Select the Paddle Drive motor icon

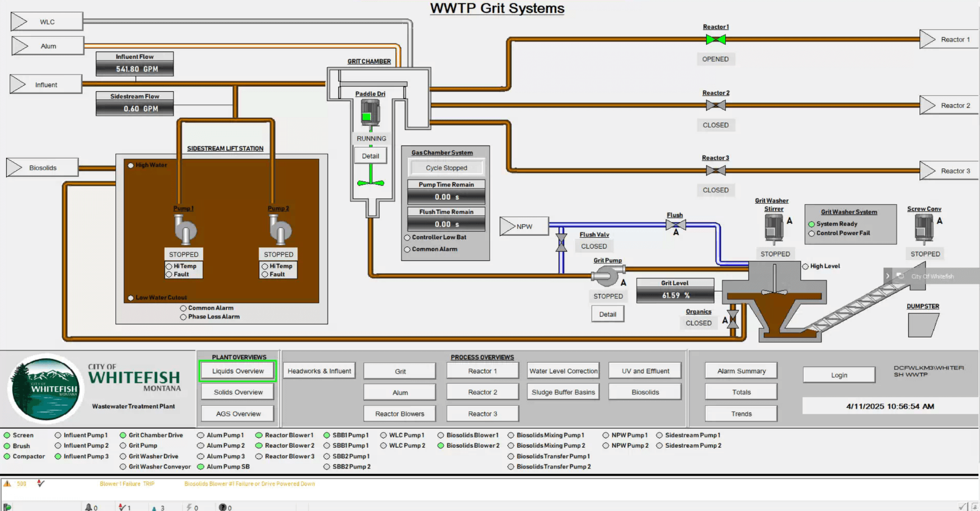370,113
